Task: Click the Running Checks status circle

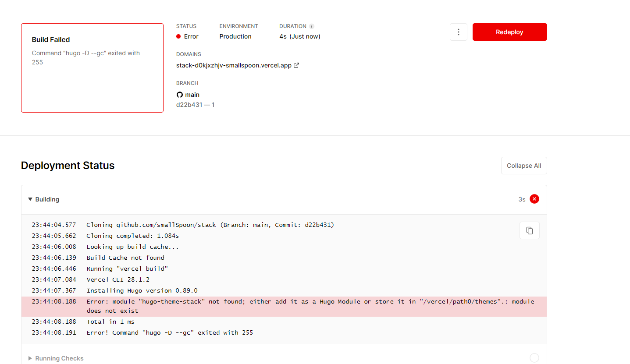Action: 534,358
